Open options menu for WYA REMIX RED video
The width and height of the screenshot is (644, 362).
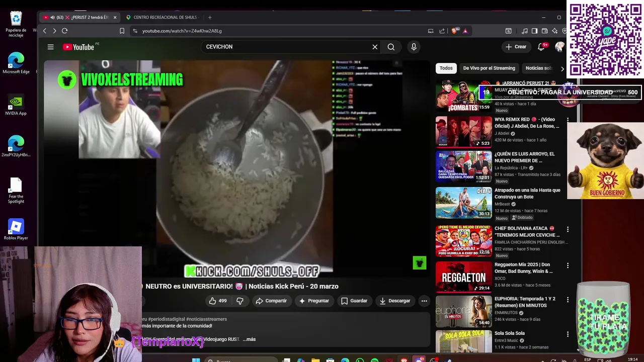tap(568, 120)
